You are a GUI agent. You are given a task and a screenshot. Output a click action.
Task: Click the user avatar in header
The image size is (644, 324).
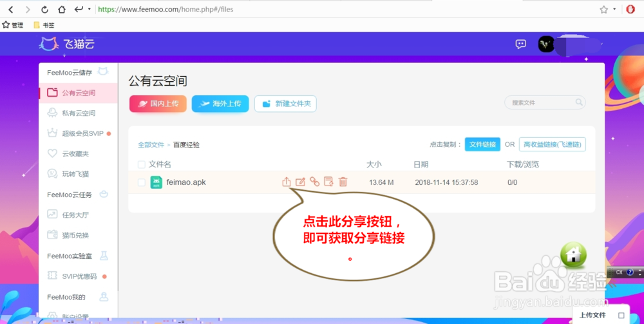pos(546,44)
